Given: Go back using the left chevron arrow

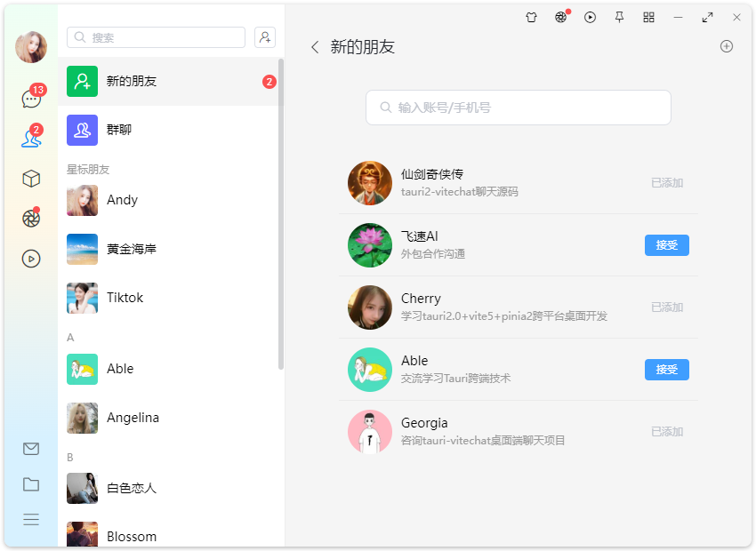Looking at the screenshot, I should point(315,47).
